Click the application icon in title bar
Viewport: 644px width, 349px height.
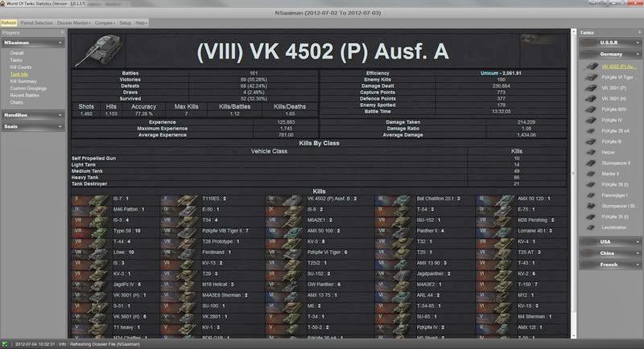tap(3, 3)
